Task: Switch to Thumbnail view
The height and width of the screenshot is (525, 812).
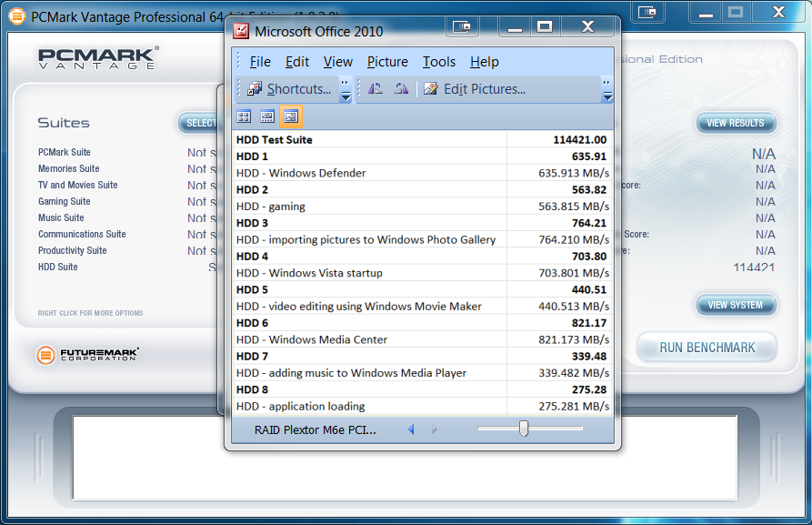Action: coord(244,116)
